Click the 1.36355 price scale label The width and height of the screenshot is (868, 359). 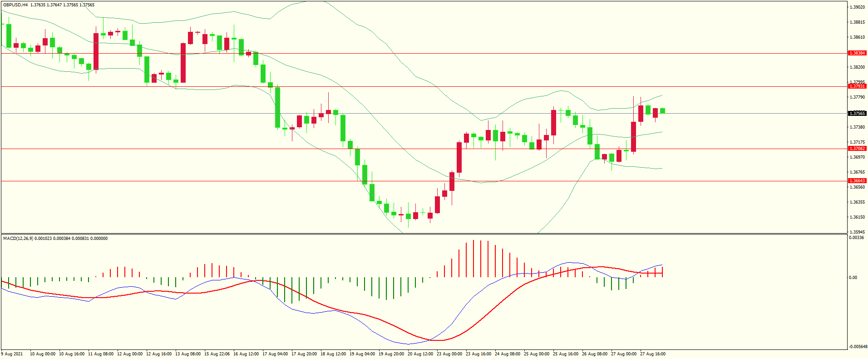(857, 202)
